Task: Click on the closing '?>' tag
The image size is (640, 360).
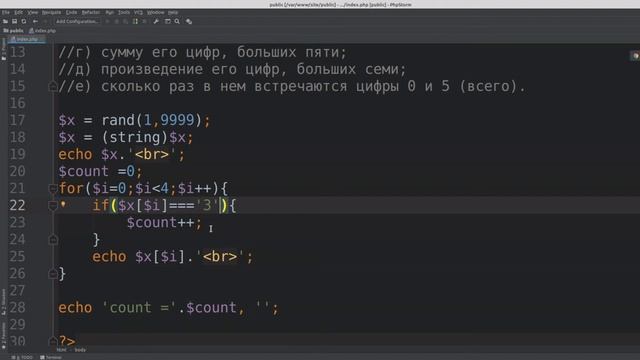Action: [67, 341]
